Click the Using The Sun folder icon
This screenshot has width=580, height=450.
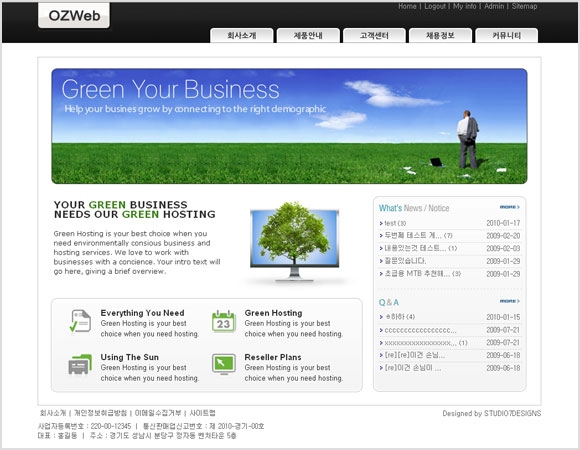click(x=80, y=364)
